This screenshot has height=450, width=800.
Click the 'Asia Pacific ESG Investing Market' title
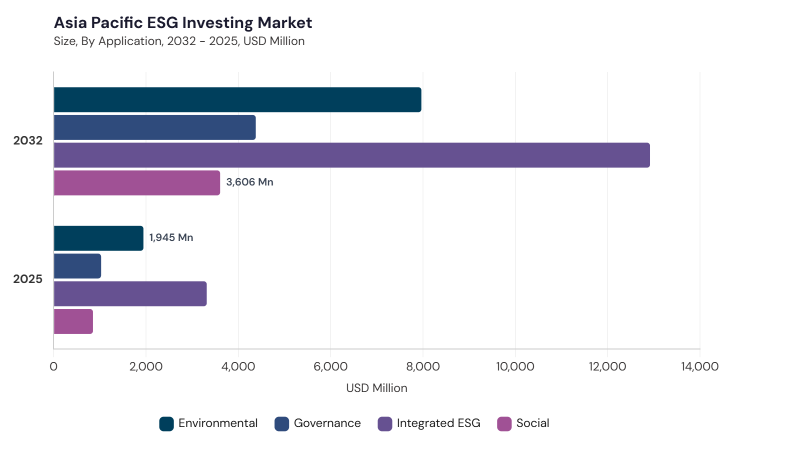183,23
